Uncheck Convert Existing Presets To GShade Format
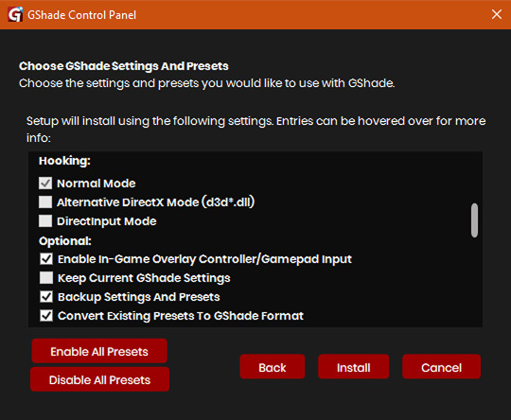Image resolution: width=511 pixels, height=420 pixels. point(46,316)
